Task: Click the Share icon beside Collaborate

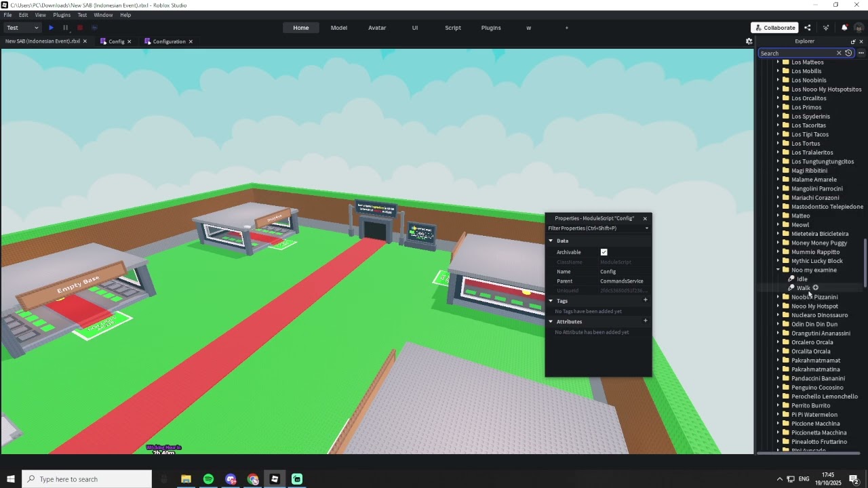Action: point(807,28)
